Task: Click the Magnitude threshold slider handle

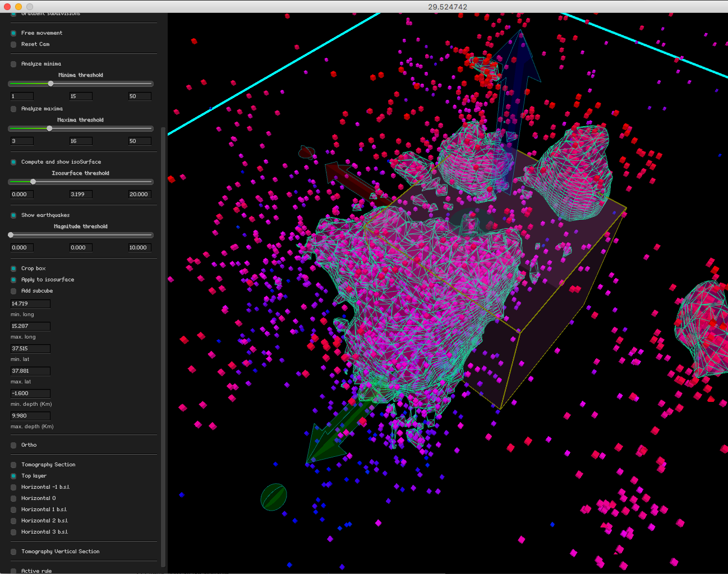Action: (11, 235)
